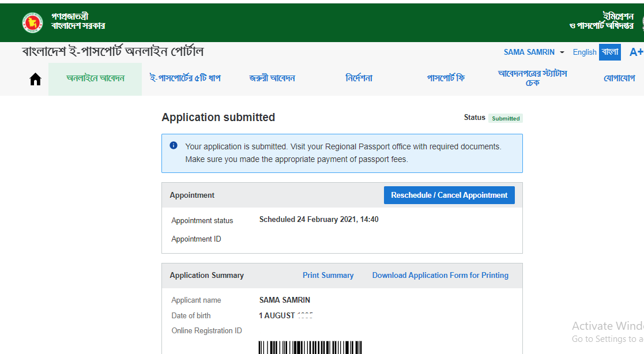Select ই-পাসপোর্টের ৫টি ধাপ menu item
644x354 pixels.
tap(185, 78)
